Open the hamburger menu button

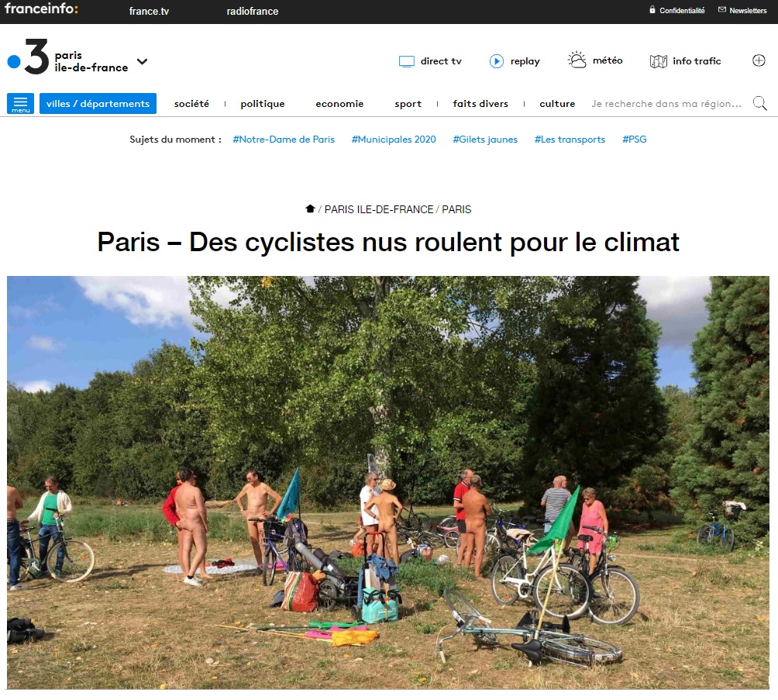(x=20, y=103)
